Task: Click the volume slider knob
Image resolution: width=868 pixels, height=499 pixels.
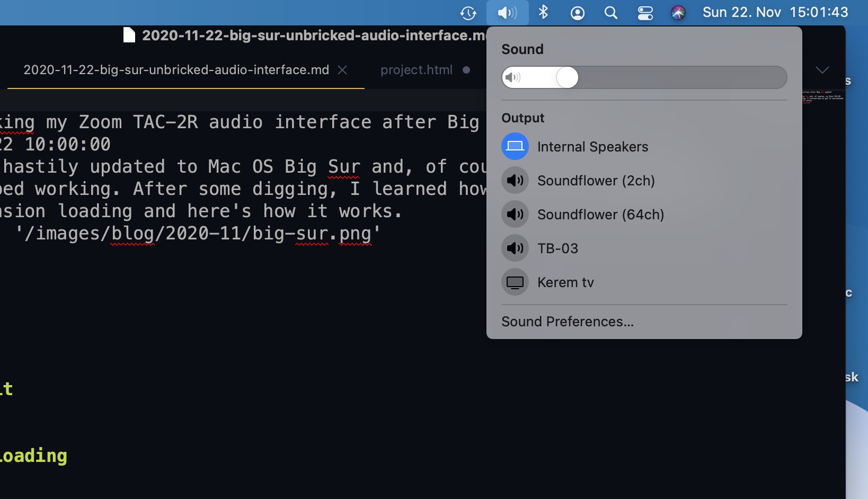Action: click(567, 77)
